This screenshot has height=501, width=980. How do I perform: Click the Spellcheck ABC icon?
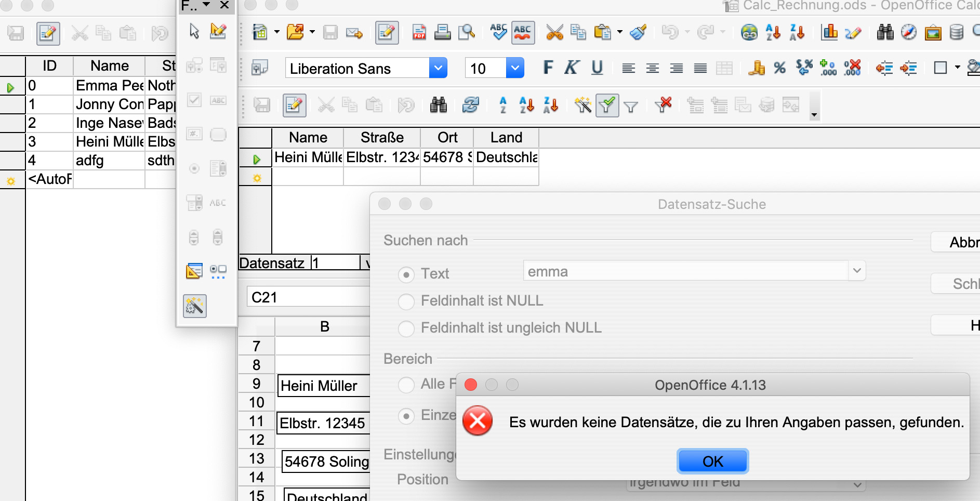point(498,32)
